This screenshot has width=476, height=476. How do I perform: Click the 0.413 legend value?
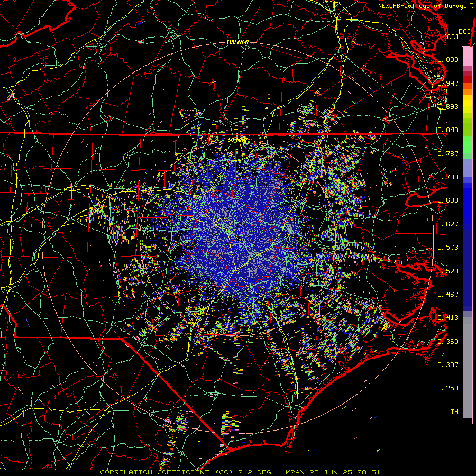tap(448, 318)
